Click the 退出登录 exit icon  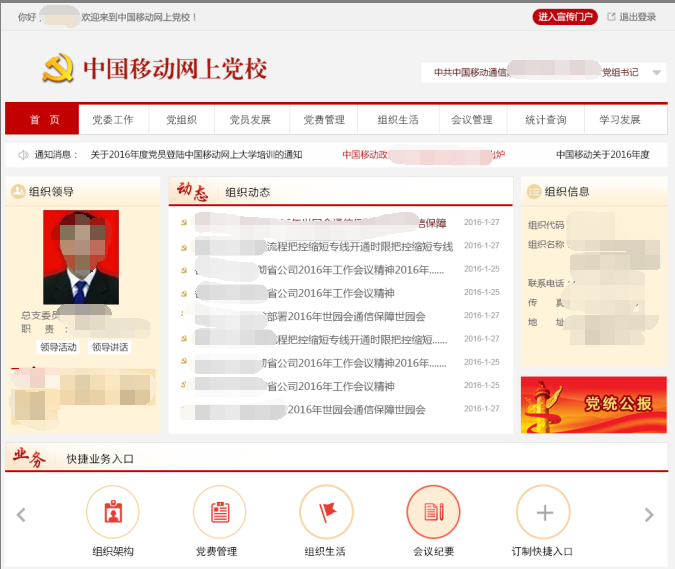pyautogui.click(x=611, y=17)
